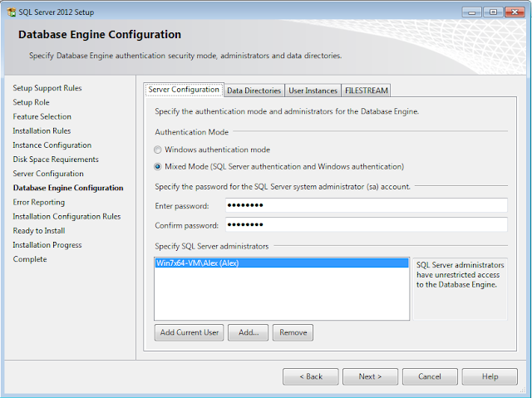Click Installation Progress step in sidebar
Viewport: 532px width, 398px height.
[x=47, y=245]
